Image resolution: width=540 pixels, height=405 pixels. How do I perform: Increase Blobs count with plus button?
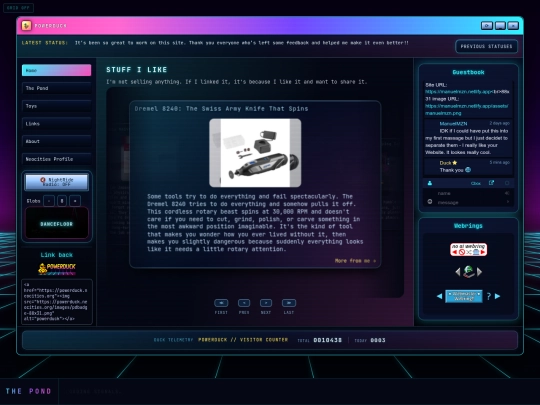pos(75,201)
